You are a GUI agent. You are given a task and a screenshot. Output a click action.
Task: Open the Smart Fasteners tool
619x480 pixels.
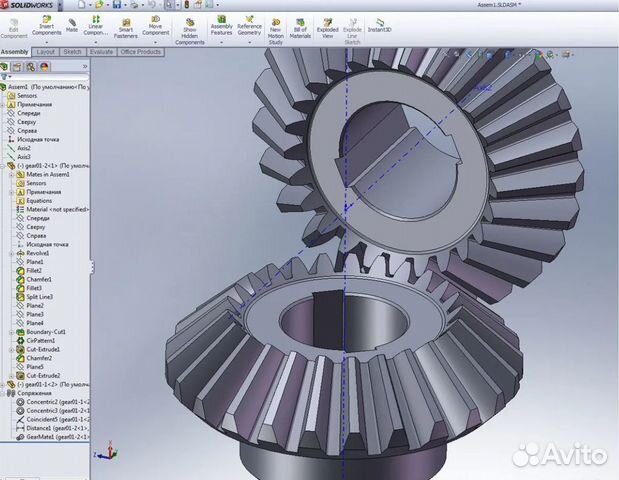(x=125, y=26)
